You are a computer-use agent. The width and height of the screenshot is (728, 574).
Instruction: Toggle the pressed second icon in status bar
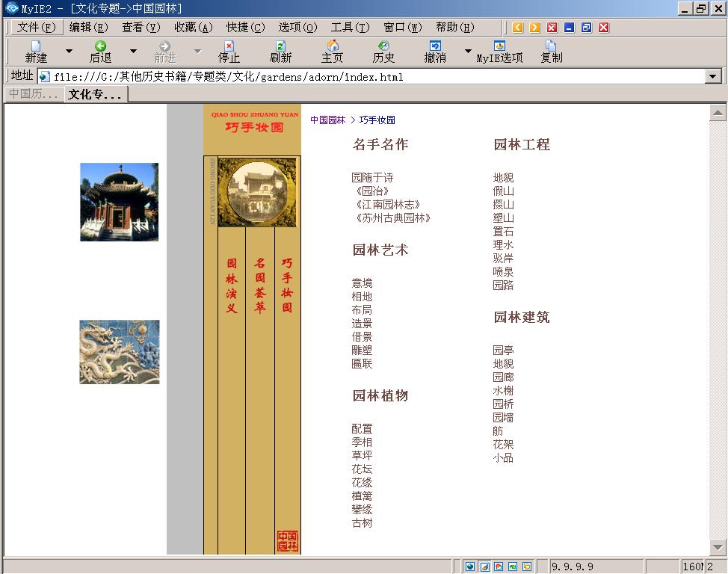tap(484, 567)
